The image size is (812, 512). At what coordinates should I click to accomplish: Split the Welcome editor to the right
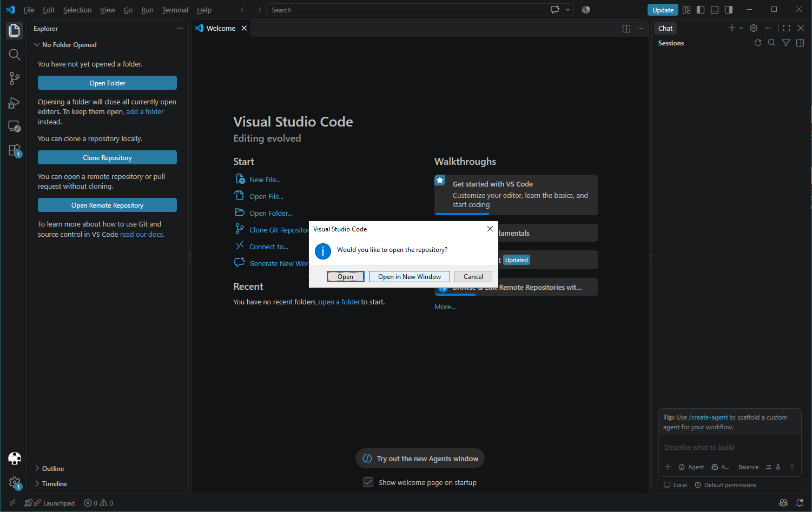(626, 29)
